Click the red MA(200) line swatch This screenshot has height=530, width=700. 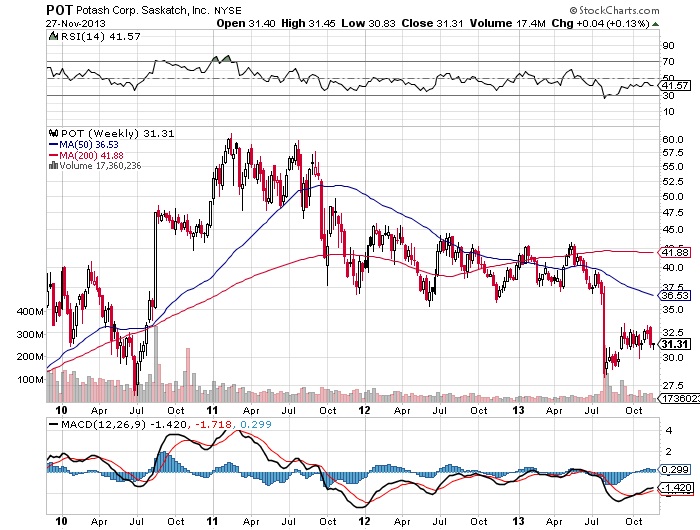click(53, 155)
